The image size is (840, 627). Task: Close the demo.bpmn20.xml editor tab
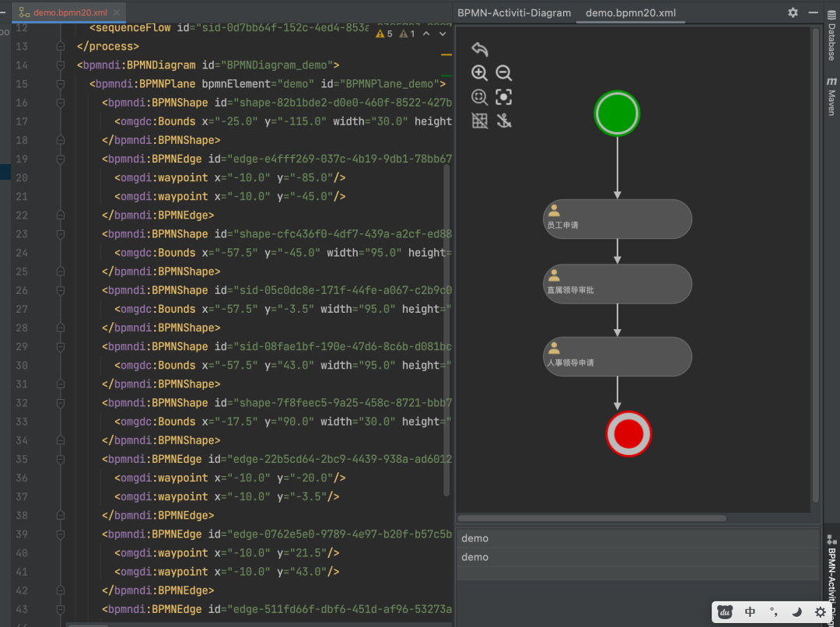coord(116,12)
